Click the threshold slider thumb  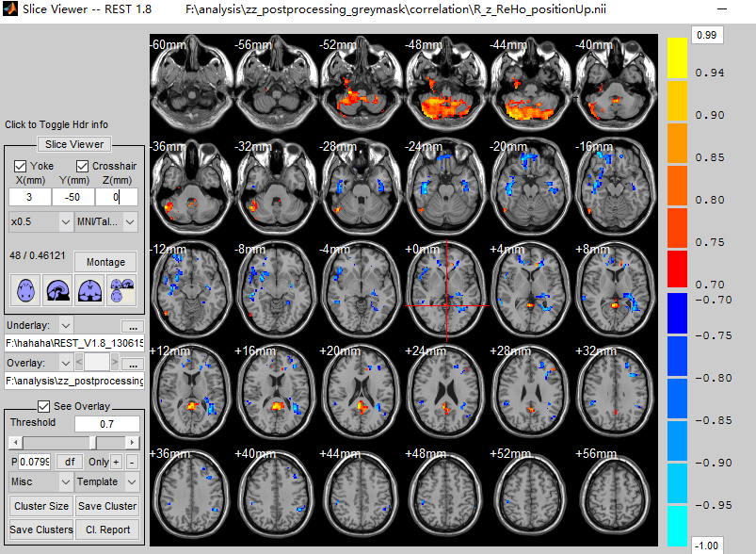point(93,443)
